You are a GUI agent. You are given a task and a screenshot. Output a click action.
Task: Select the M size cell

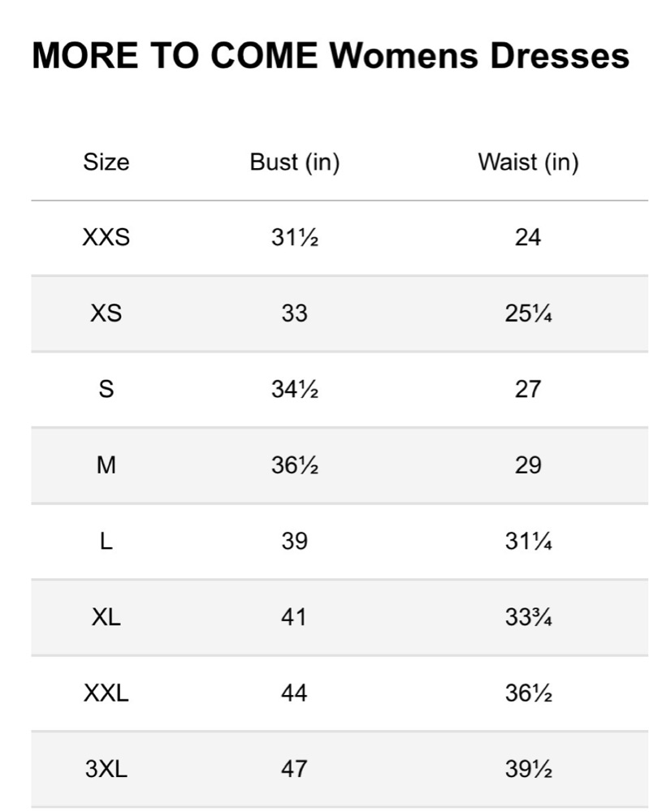106,465
